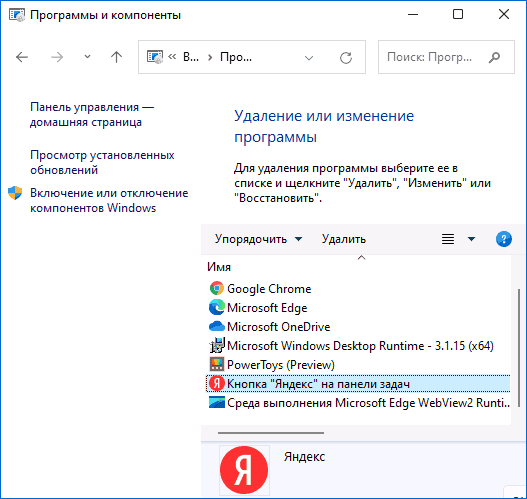Open the Упорядочить dropdown menu

click(258, 239)
